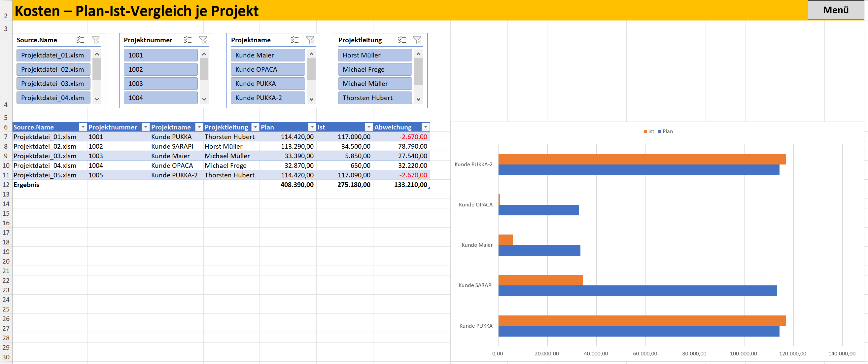The image size is (868, 364).
Task: Click scroll up arrow in Projektleitung slicer
Action: click(x=419, y=54)
